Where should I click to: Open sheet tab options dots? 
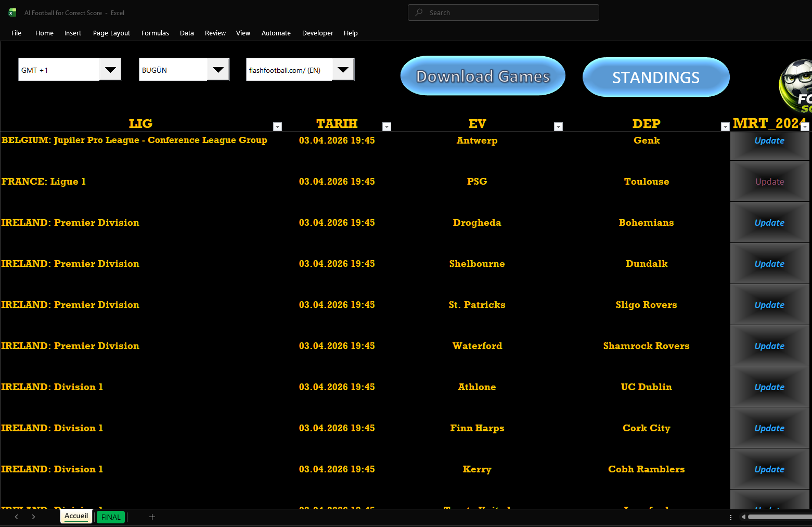(731, 517)
